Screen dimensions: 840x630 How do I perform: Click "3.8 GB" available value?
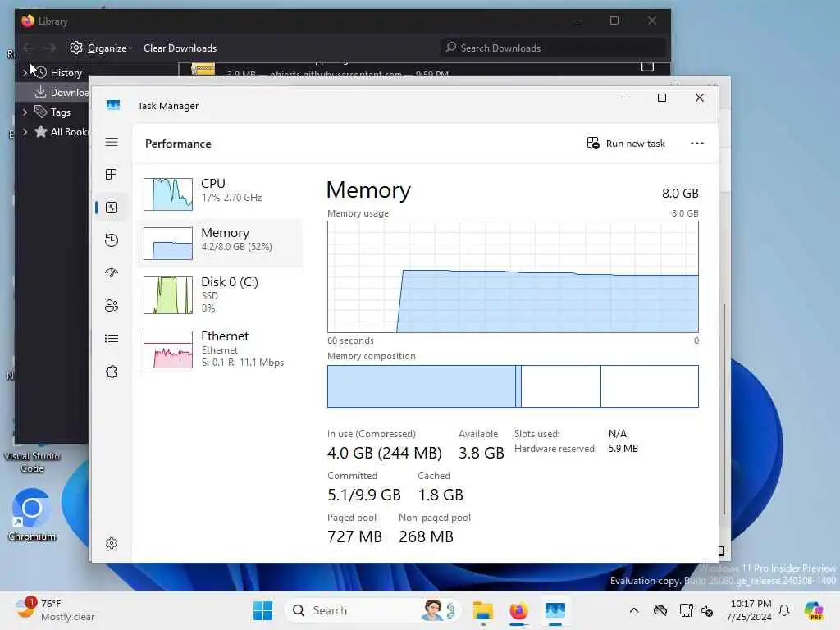pos(481,453)
